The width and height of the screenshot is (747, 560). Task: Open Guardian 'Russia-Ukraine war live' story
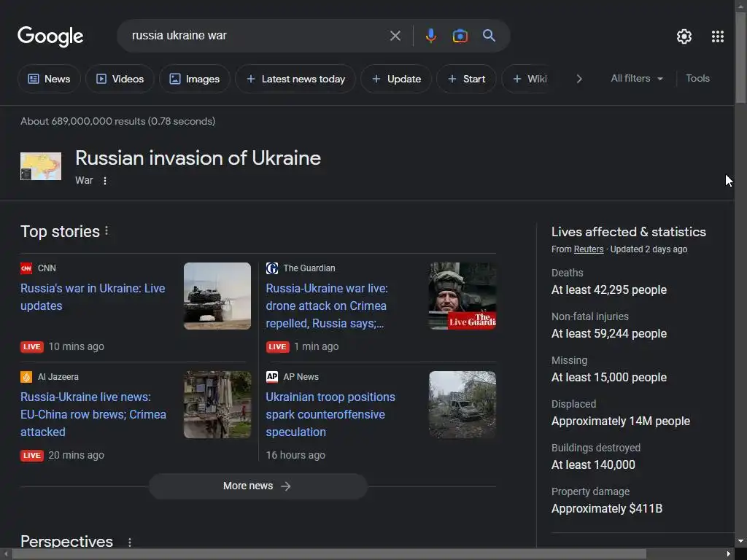click(x=327, y=306)
